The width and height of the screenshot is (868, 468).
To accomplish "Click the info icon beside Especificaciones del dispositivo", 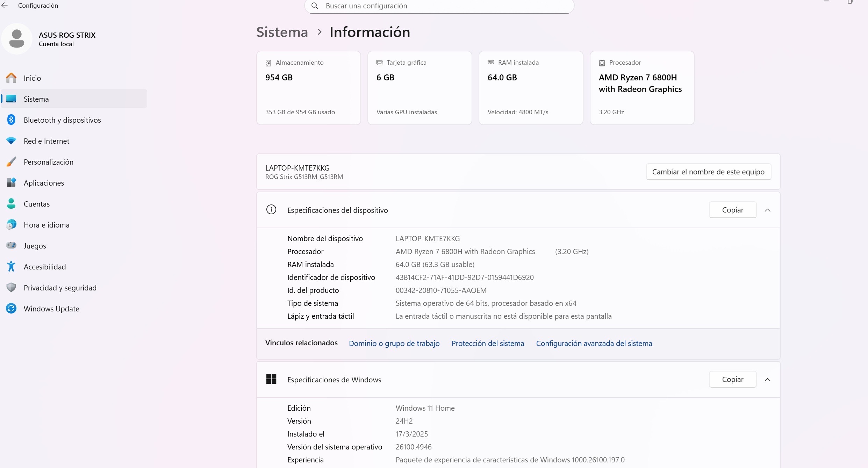I will point(271,209).
